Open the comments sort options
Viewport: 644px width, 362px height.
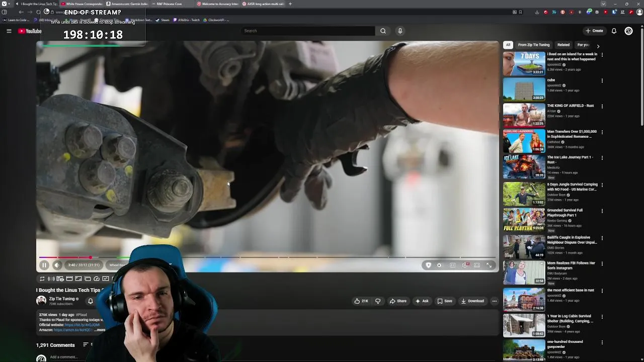point(88,345)
